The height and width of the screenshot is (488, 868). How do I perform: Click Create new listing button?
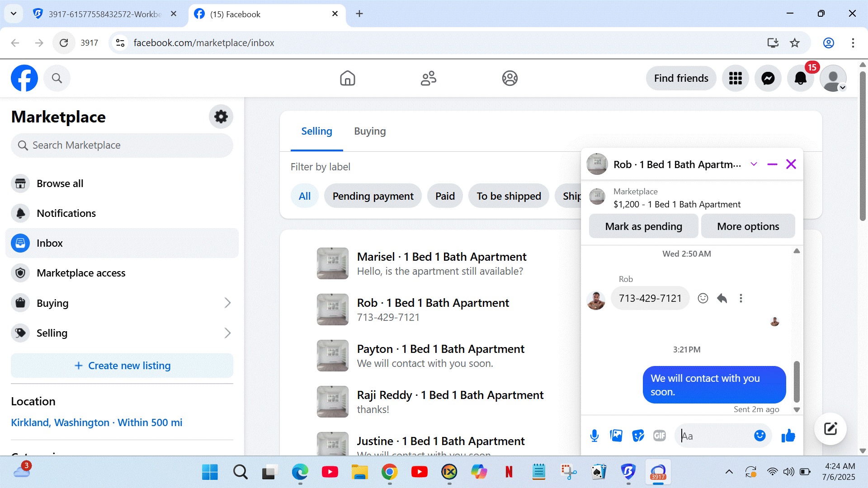pyautogui.click(x=122, y=366)
